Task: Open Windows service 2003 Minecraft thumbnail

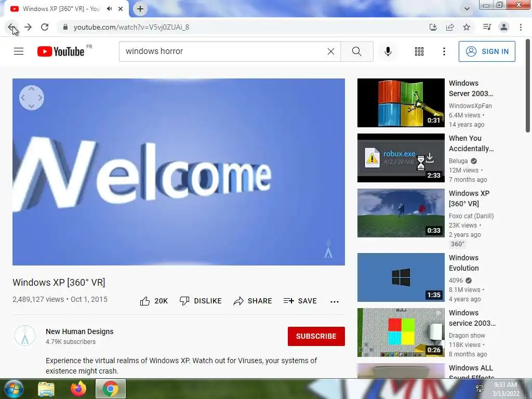Action: [401, 332]
